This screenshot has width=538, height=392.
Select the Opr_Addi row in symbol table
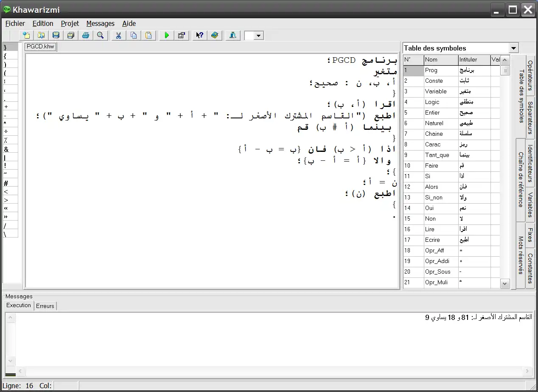452,261
